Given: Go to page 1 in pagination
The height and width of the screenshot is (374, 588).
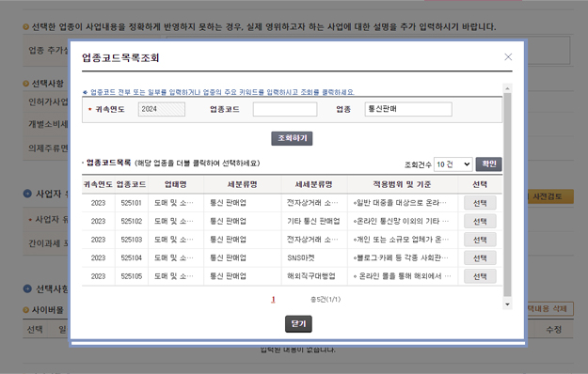Looking at the screenshot, I should (x=273, y=299).
